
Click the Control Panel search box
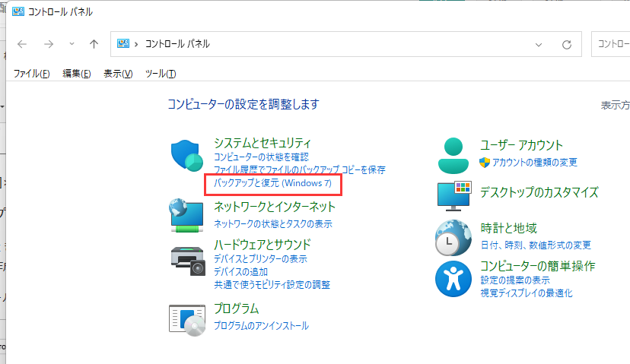pyautogui.click(x=611, y=44)
